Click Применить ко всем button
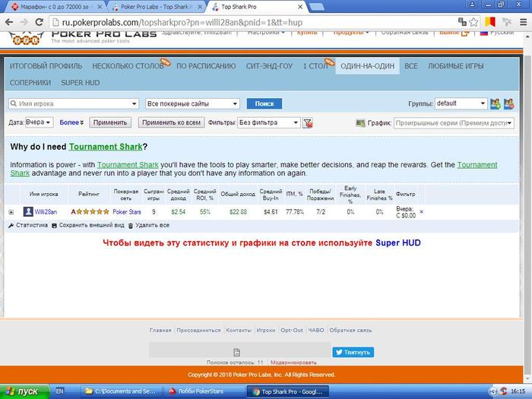Screen dimensions: 532x399 171,122
